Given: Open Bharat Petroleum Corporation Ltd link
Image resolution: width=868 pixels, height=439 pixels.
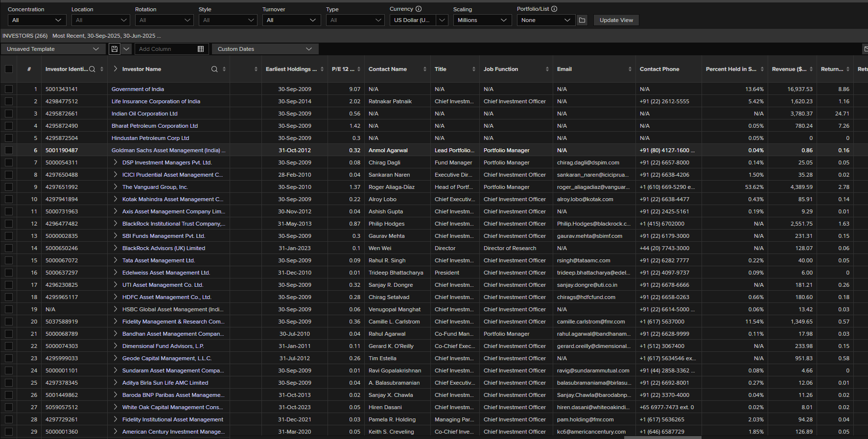Looking at the screenshot, I should pyautogui.click(x=155, y=126).
